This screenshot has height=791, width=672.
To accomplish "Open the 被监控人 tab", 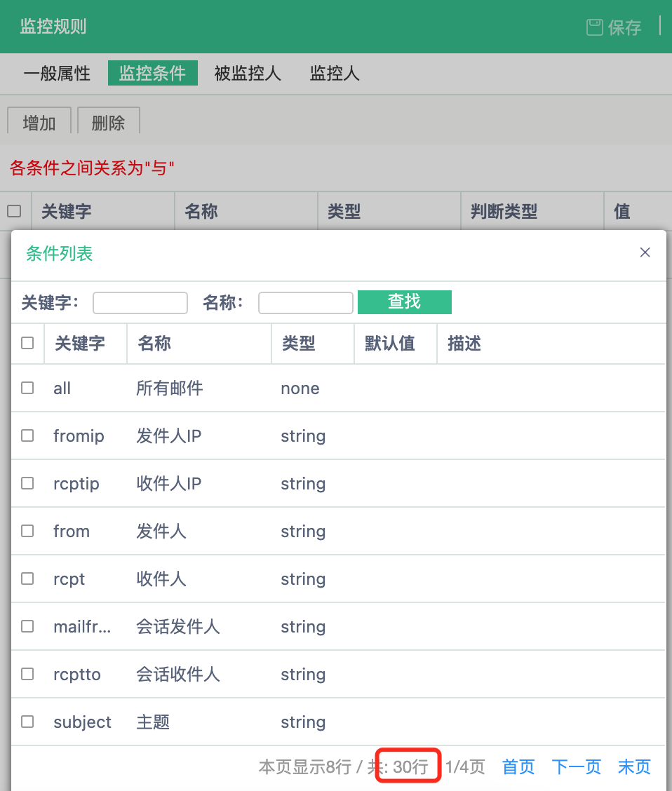I will [x=248, y=74].
